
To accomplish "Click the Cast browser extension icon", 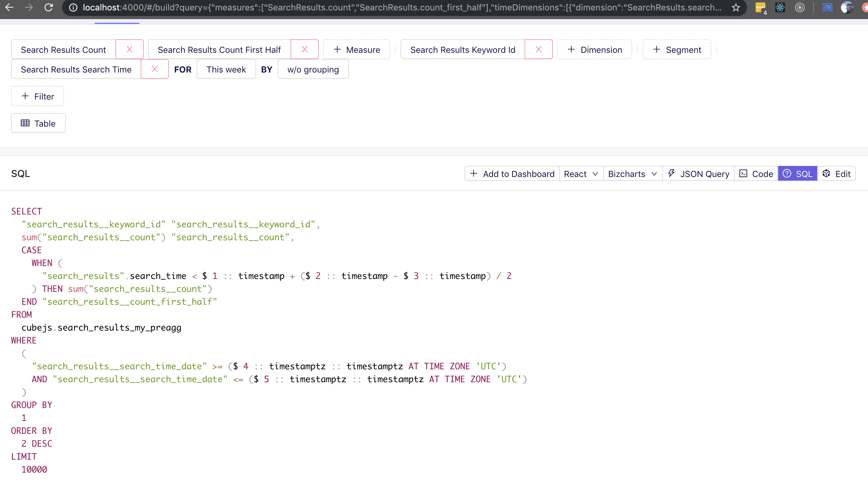I will tap(827, 7).
